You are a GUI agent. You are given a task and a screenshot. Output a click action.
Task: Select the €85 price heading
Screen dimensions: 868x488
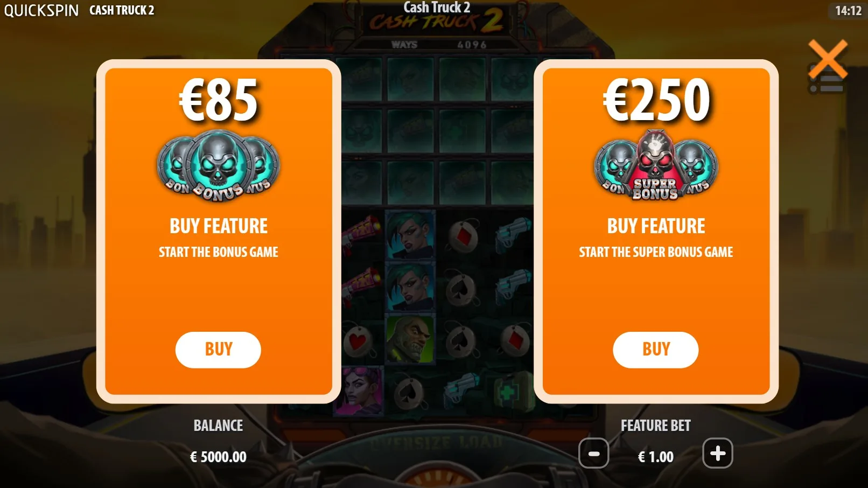[x=219, y=100]
